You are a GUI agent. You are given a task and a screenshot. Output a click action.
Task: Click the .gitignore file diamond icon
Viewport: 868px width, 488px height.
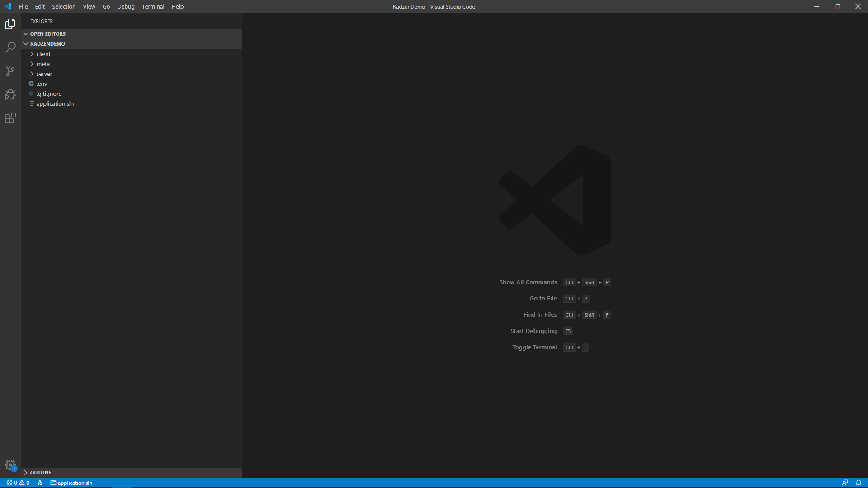(x=31, y=94)
